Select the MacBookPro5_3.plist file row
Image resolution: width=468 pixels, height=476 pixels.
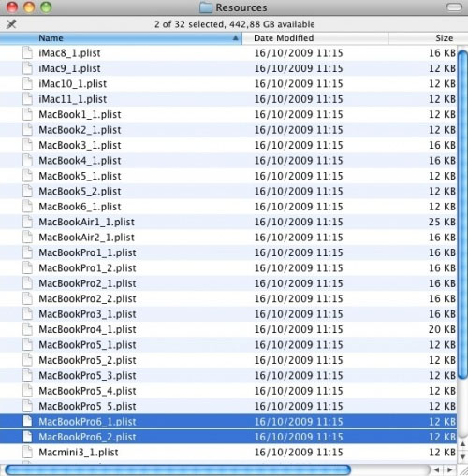(x=228, y=375)
